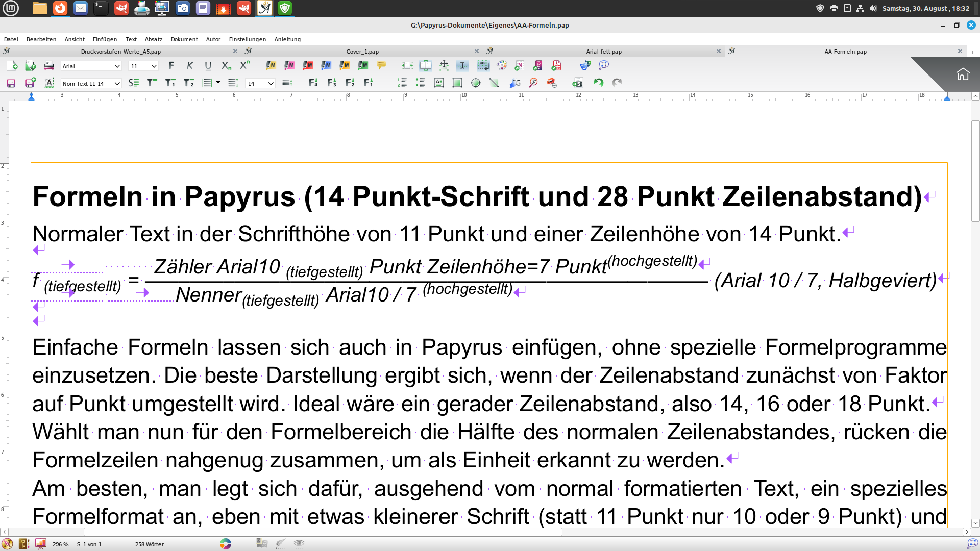The image size is (980, 551).
Task: Save document with the floppy disk icon
Action: [x=11, y=83]
